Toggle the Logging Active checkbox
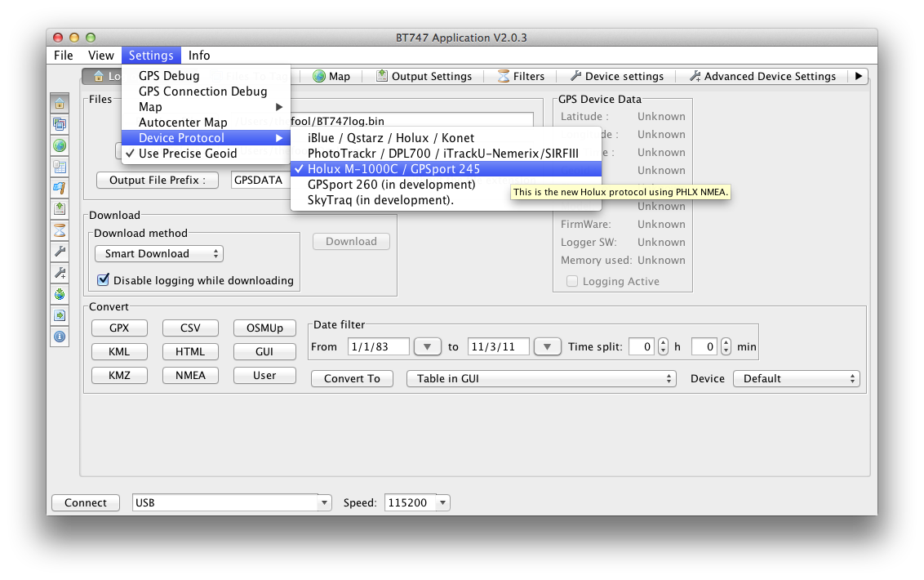The width and height of the screenshot is (924, 580). point(571,282)
